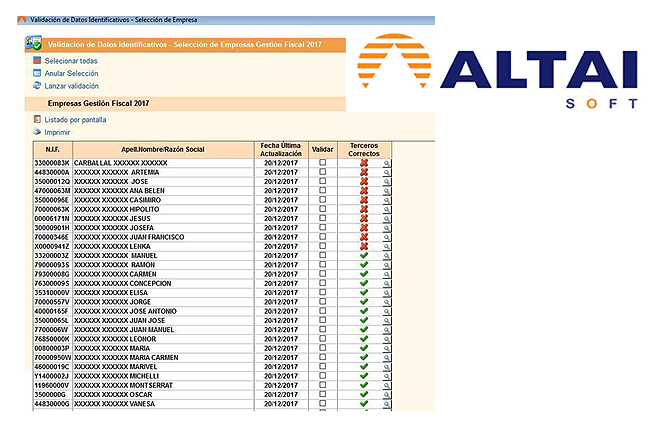Tick Validar checkbox for ARTEMIA row

coord(322,172)
